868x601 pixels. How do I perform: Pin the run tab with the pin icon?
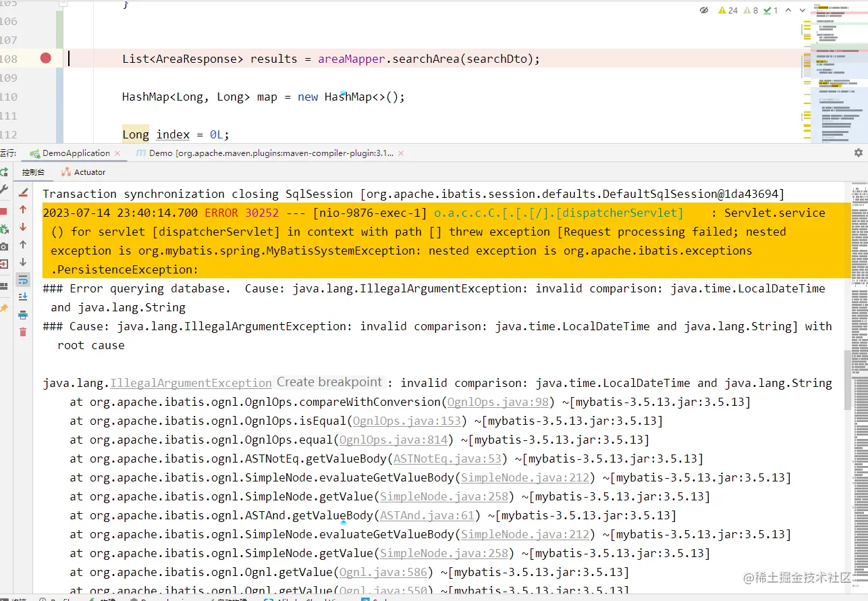tap(3, 309)
